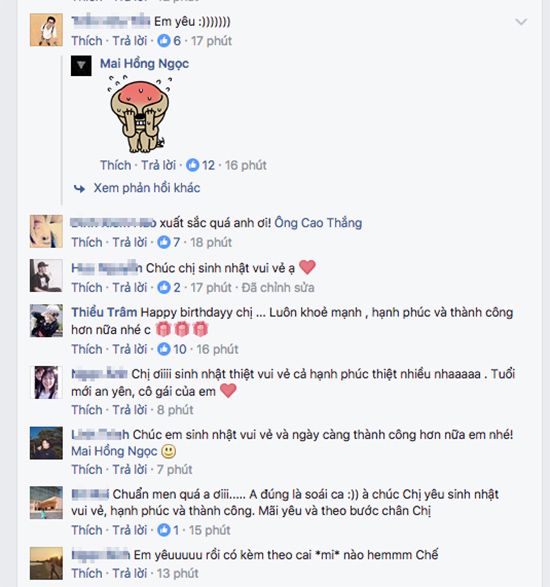Viewport: 550px width, 587px height.
Task: Like the sticker reply from Mai Hồng Ngọc
Action: point(115,165)
